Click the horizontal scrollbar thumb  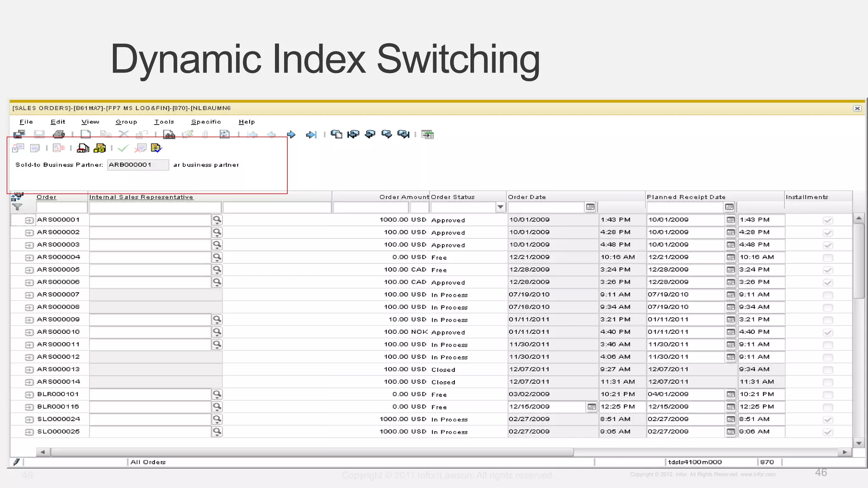pos(312,452)
